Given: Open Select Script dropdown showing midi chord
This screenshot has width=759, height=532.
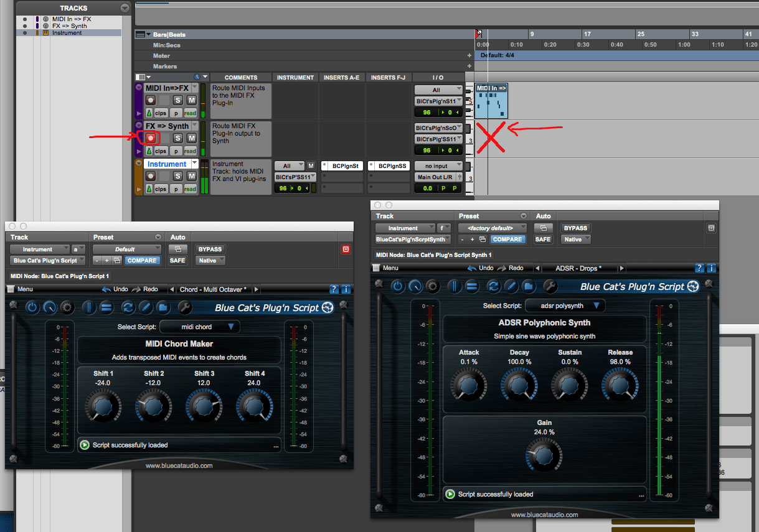Looking at the screenshot, I should (200, 327).
